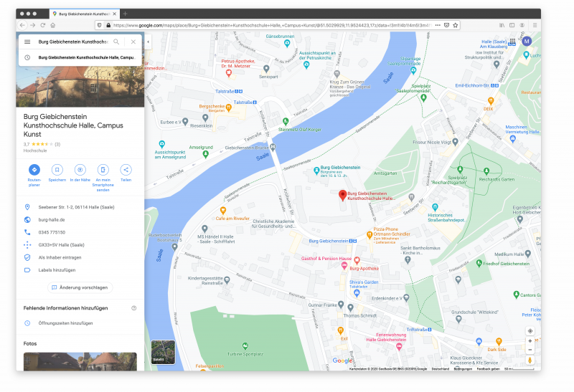Share the place via Teilen

[x=126, y=170]
